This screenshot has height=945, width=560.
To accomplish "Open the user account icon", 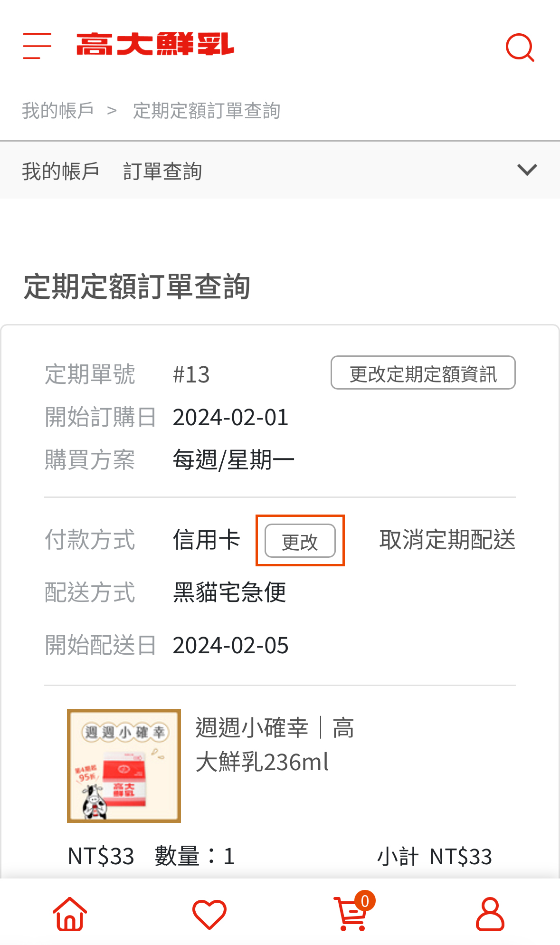I will (490, 914).
